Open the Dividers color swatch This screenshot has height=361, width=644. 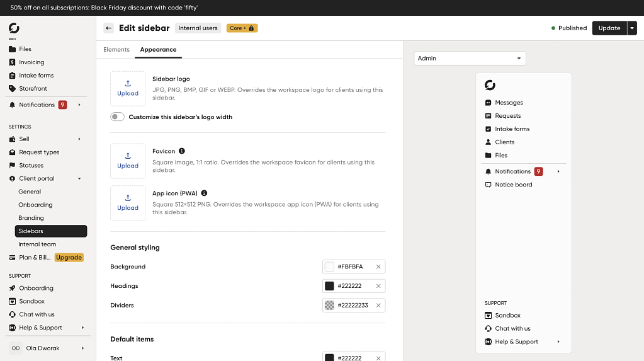329,305
